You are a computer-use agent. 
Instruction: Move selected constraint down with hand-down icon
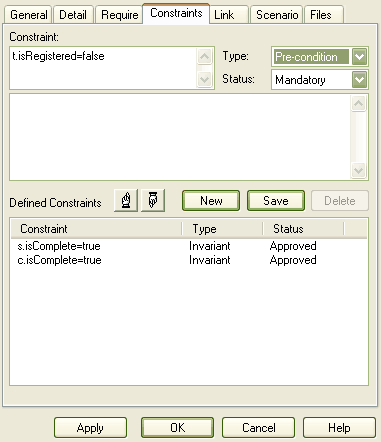[153, 200]
